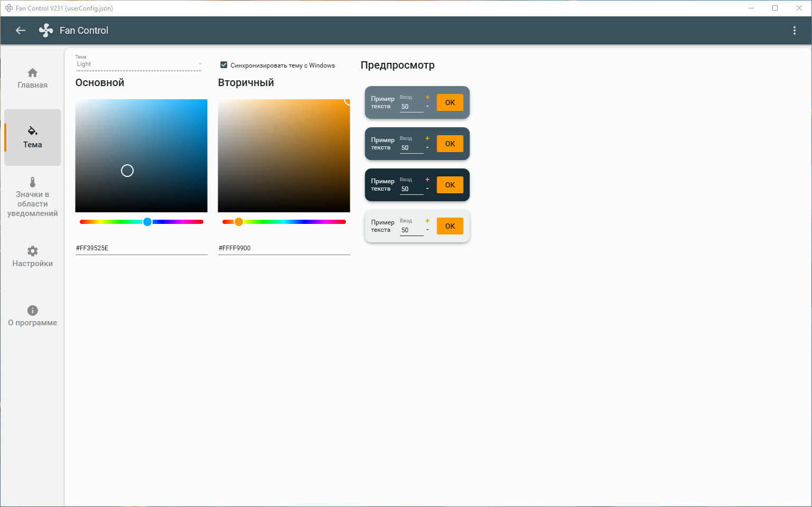Click OK in third dark preview card
Viewport: 812px width, 507px height.
point(450,185)
